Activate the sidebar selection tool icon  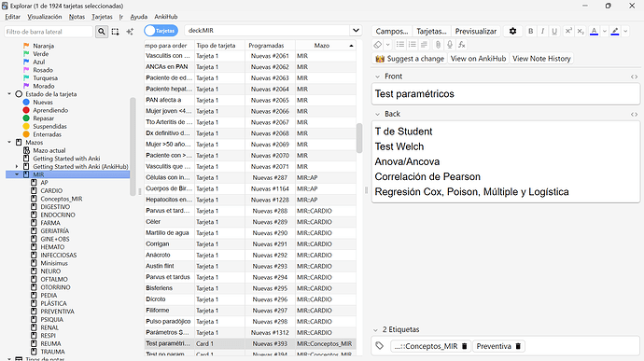pos(116,32)
